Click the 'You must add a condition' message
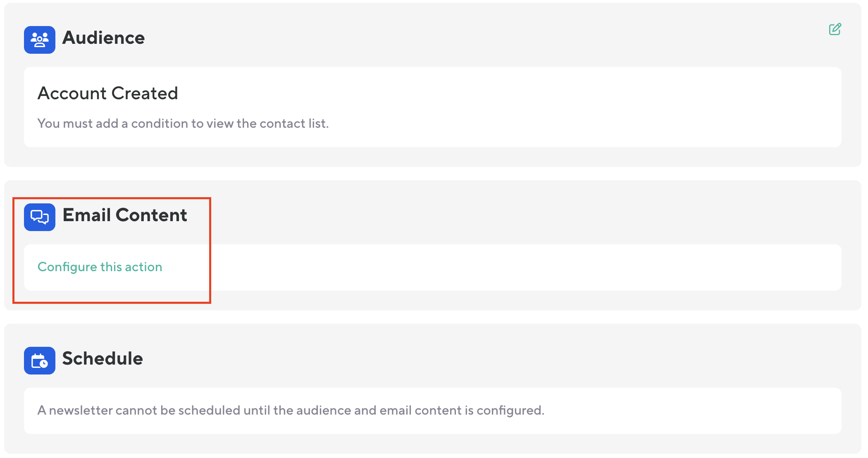868x458 pixels. coord(183,124)
